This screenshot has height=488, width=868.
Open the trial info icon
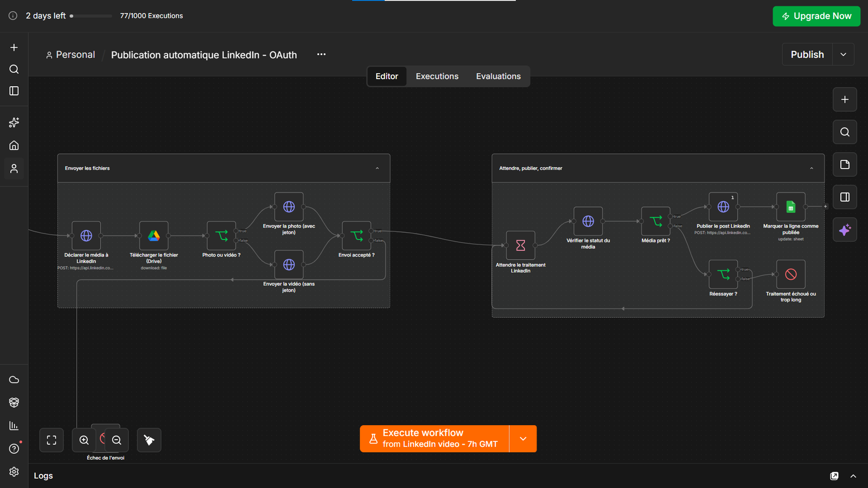click(x=13, y=16)
